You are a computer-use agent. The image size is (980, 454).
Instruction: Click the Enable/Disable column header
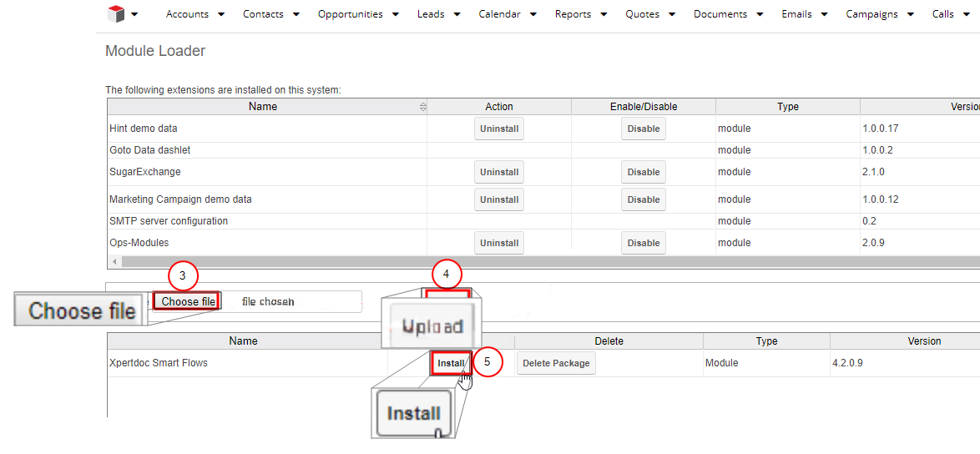[643, 107]
